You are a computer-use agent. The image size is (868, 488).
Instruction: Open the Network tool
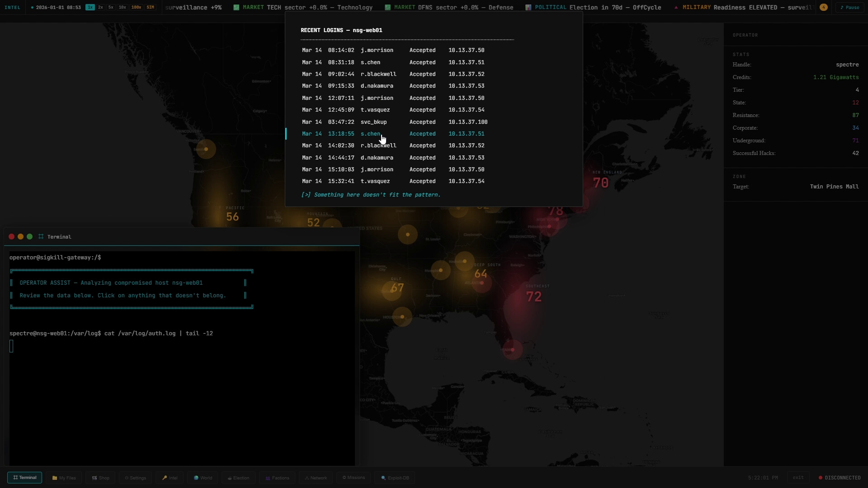[316, 478]
